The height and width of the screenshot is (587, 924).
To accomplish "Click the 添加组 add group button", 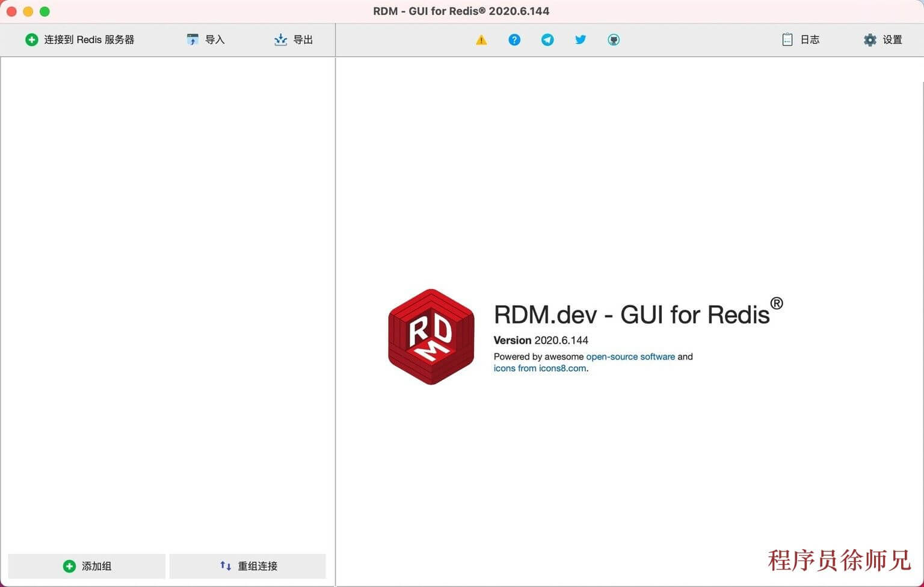I will (87, 566).
